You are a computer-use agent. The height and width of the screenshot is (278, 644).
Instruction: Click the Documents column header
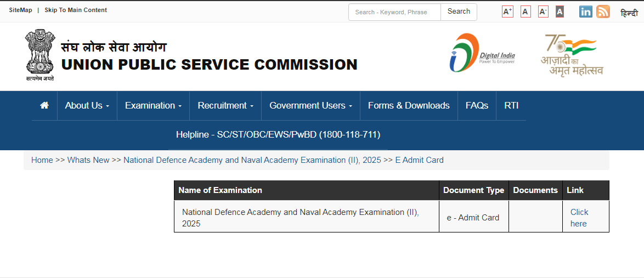point(535,190)
